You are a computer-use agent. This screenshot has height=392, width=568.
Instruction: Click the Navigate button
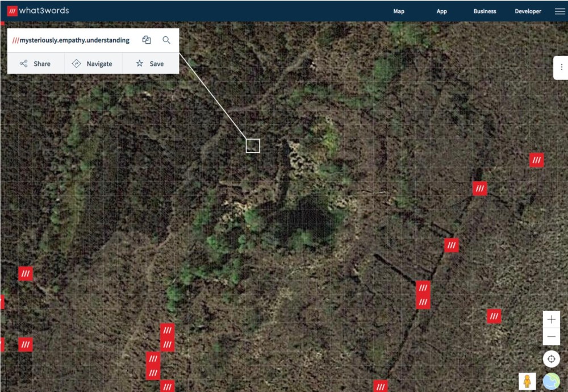(x=93, y=64)
